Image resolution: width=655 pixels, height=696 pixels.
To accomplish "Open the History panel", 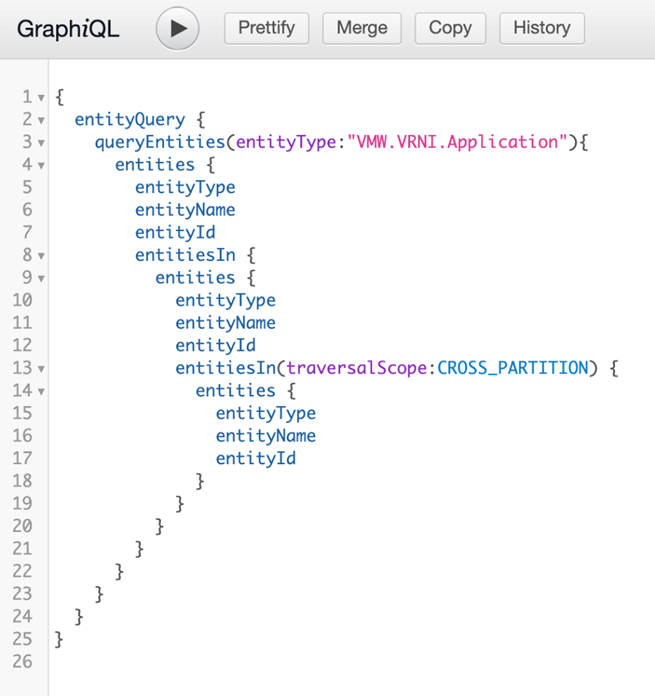I will (x=542, y=28).
